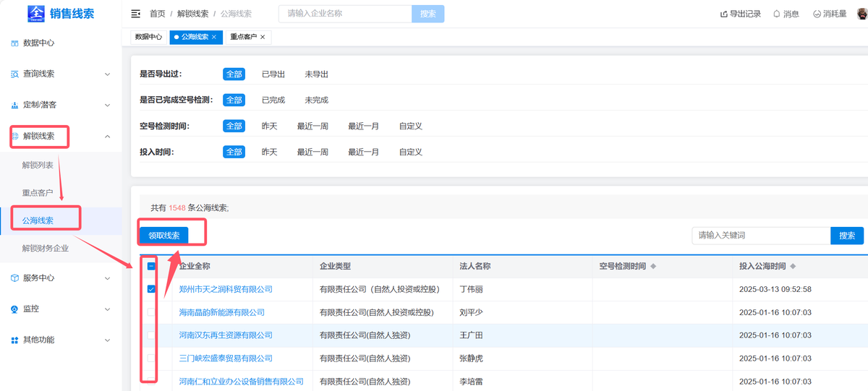Screen dimensions: 868x391
Task: Expand the 服务中心 menu chevron
Action: point(107,278)
